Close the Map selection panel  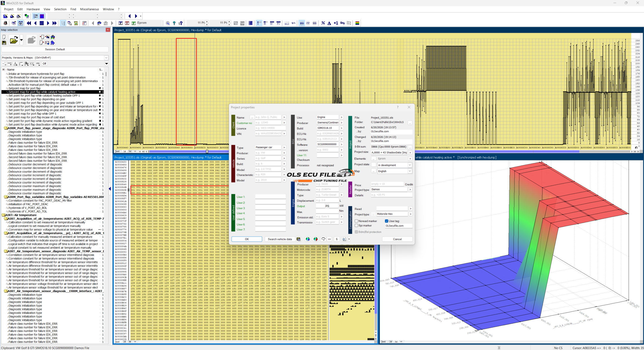pyautogui.click(x=108, y=30)
